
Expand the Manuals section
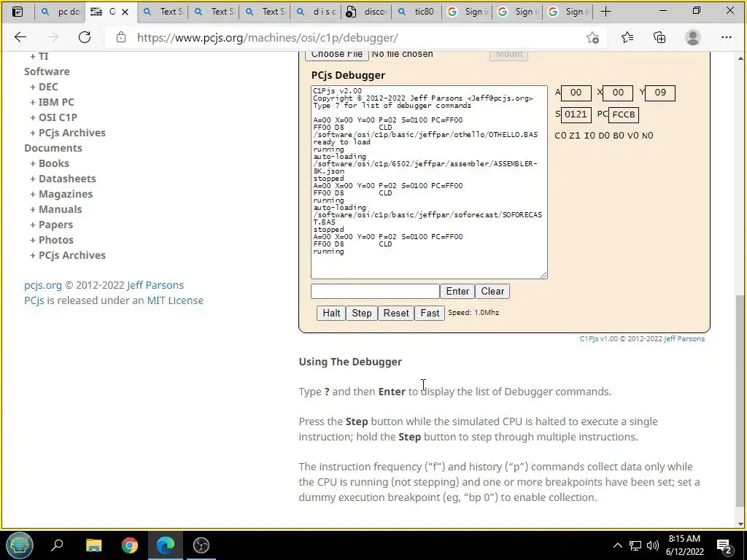(55, 209)
